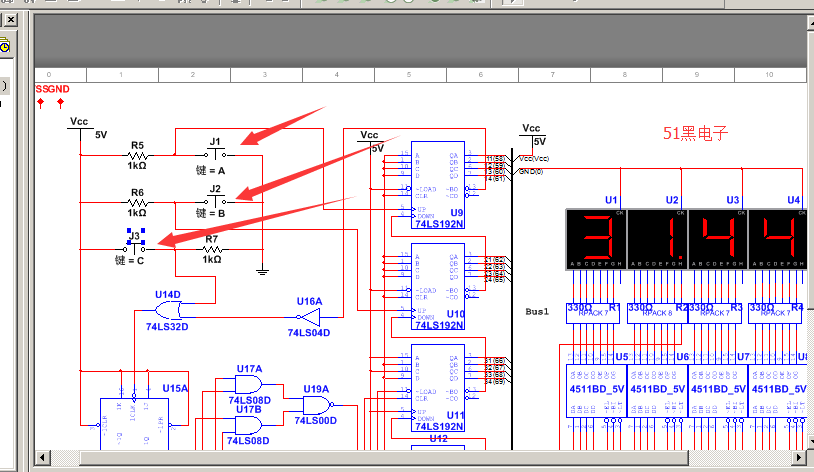The image size is (814, 472).
Task: Select resistor R6 symbol
Action: click(138, 203)
